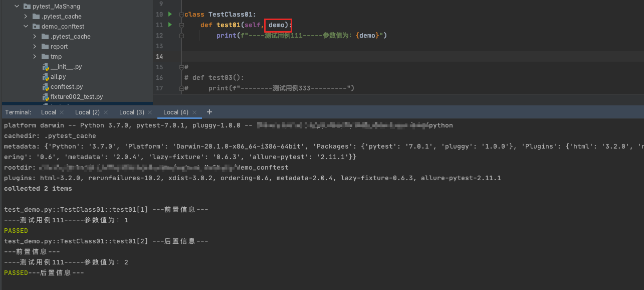The width and height of the screenshot is (644, 290).
Task: Click the '参数值为: 1' output line
Action: click(66, 220)
